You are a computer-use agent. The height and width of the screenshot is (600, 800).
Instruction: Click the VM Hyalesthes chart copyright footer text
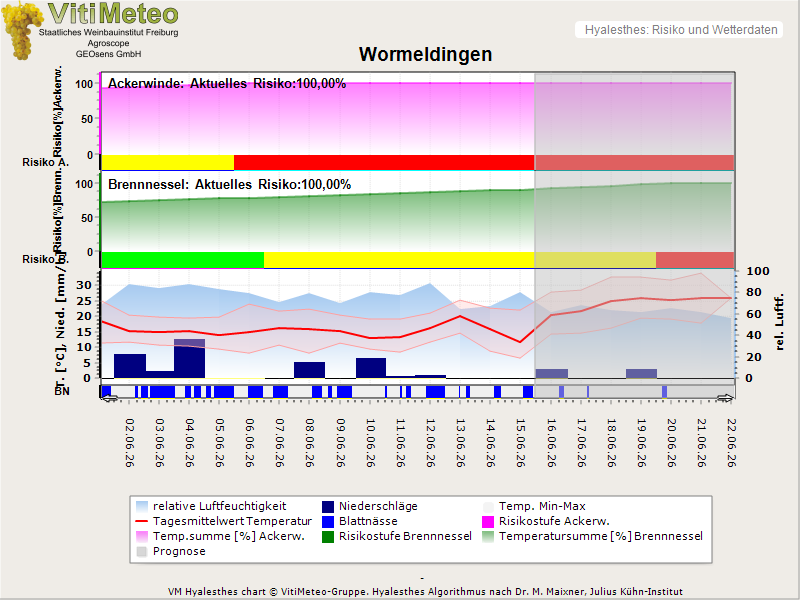[x=425, y=592]
